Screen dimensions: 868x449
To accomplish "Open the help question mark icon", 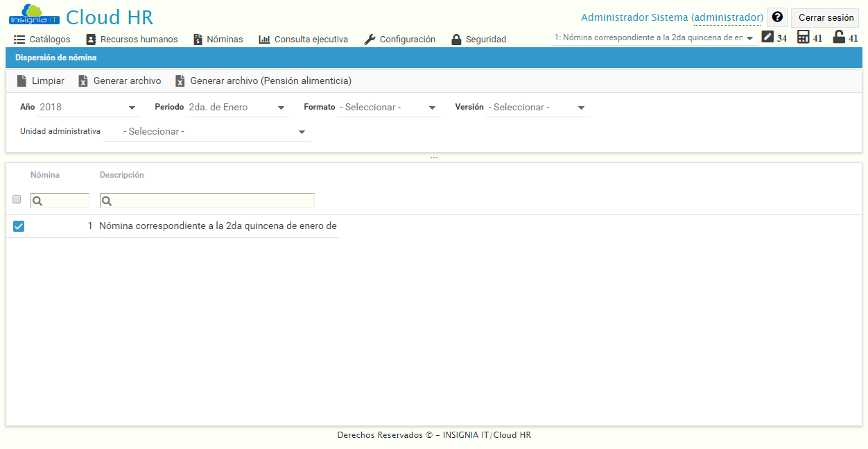I will (x=776, y=17).
